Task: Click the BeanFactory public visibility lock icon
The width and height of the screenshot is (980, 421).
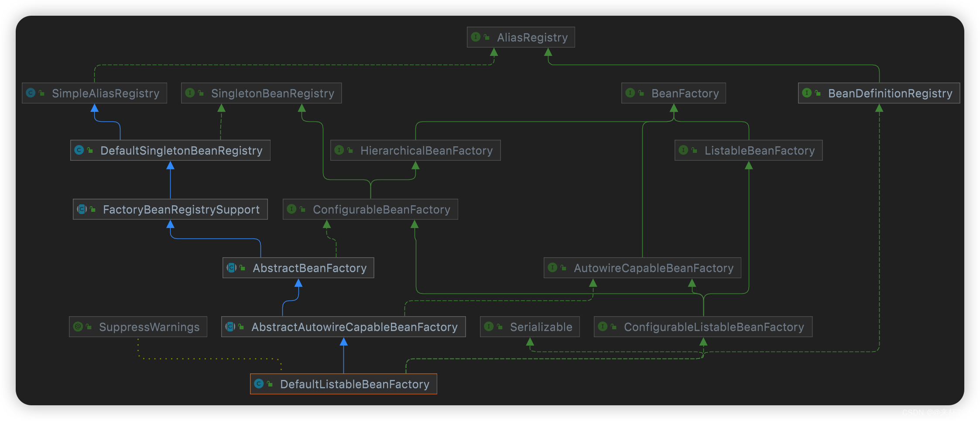Action: click(641, 93)
